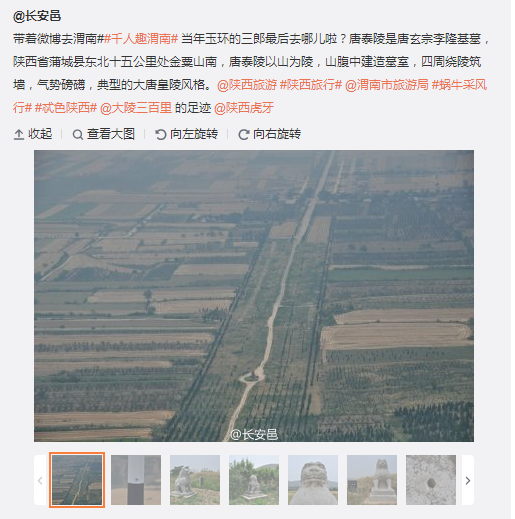Visit the @渭南市旅游局 profile link
The height and width of the screenshot is (519, 515).
pos(387,85)
